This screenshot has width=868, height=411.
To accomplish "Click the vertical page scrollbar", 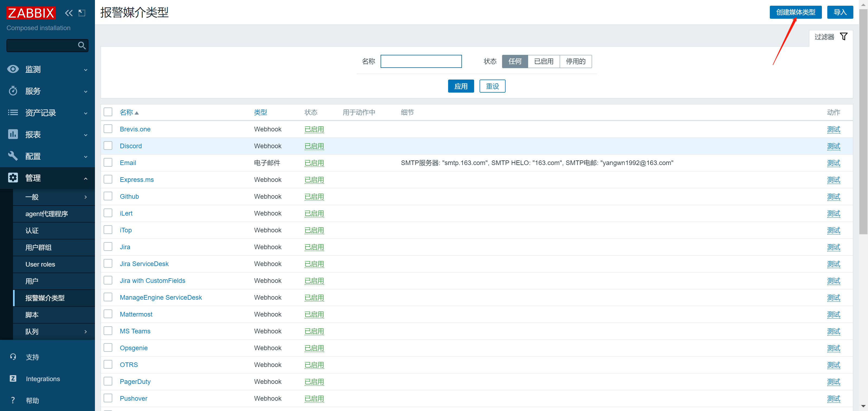I will point(863,121).
